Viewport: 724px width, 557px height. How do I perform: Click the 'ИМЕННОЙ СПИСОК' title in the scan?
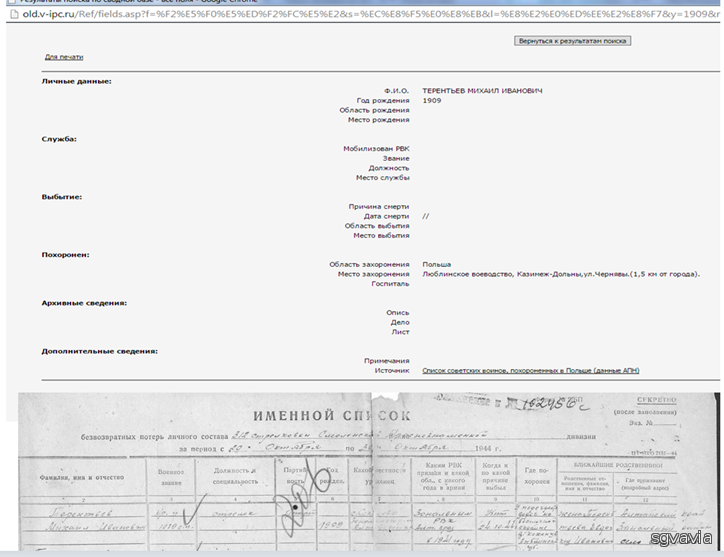pyautogui.click(x=332, y=416)
